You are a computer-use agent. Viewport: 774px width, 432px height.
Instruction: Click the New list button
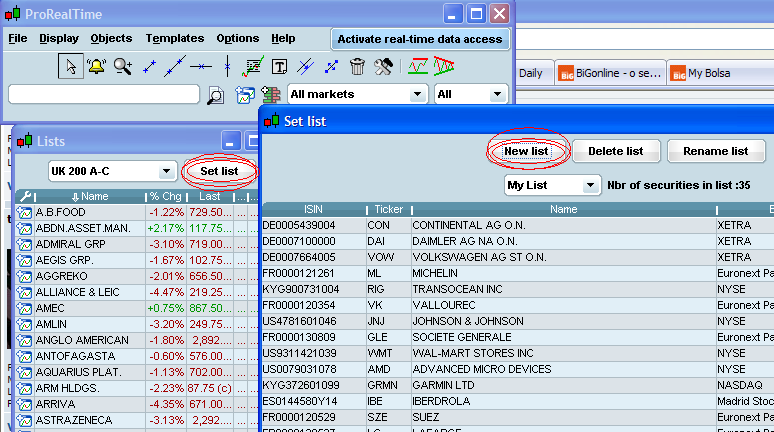pos(526,151)
